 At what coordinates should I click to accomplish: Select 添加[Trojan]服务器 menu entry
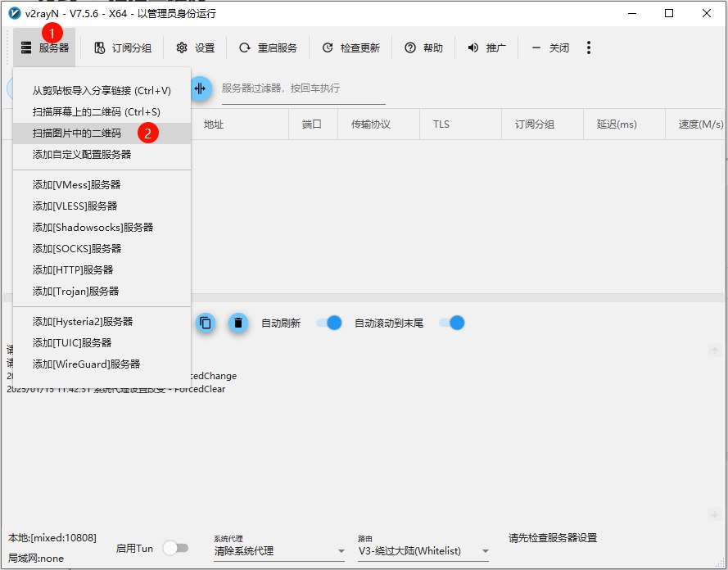tap(75, 292)
